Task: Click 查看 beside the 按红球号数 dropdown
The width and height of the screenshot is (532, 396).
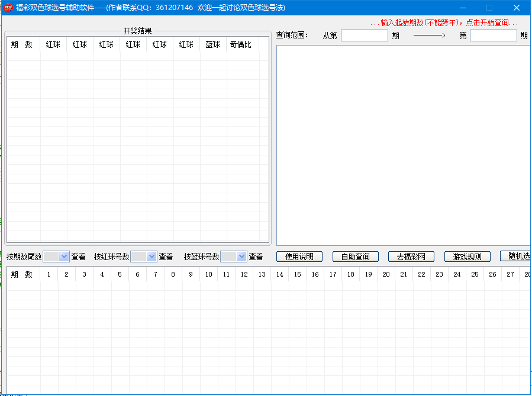Action: click(166, 257)
